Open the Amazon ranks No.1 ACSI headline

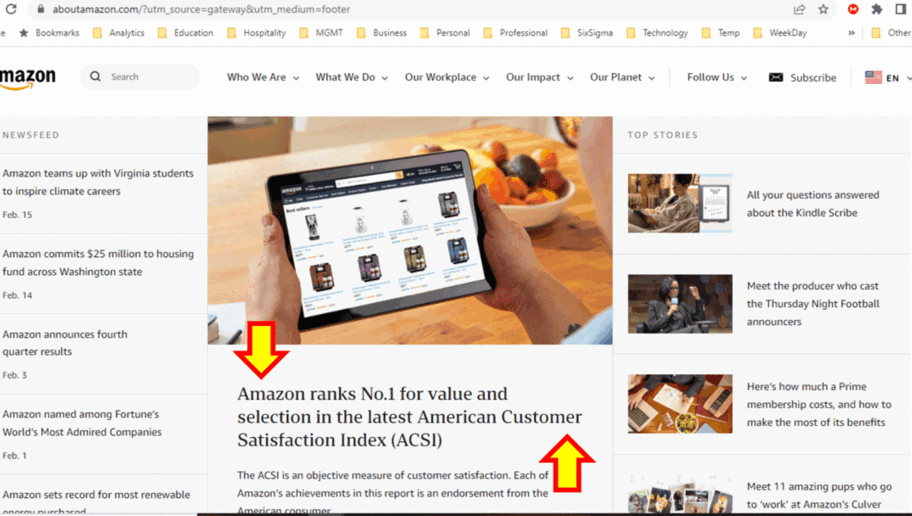tap(409, 417)
